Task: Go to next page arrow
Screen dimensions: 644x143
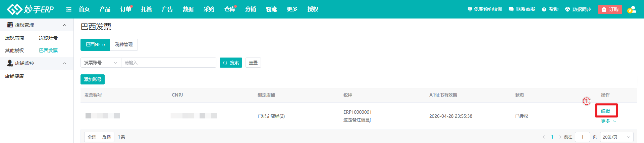Action: pos(560,137)
